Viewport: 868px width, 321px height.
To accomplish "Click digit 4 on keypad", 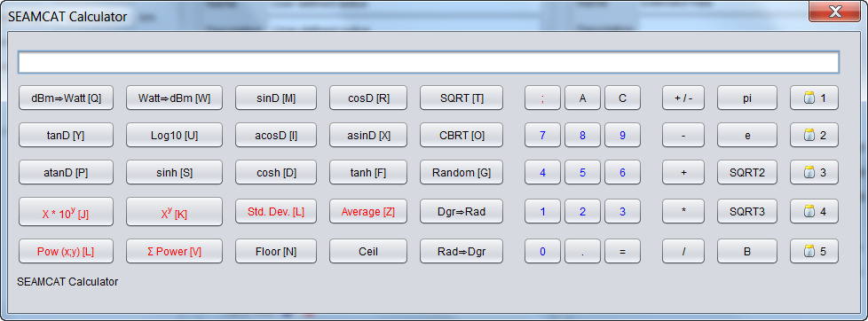I will pyautogui.click(x=542, y=172).
